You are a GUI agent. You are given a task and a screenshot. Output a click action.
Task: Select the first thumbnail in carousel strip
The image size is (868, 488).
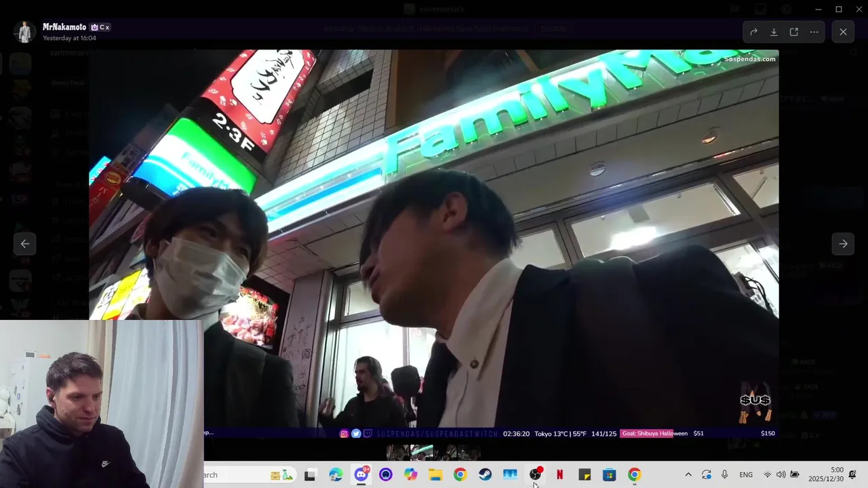398,452
